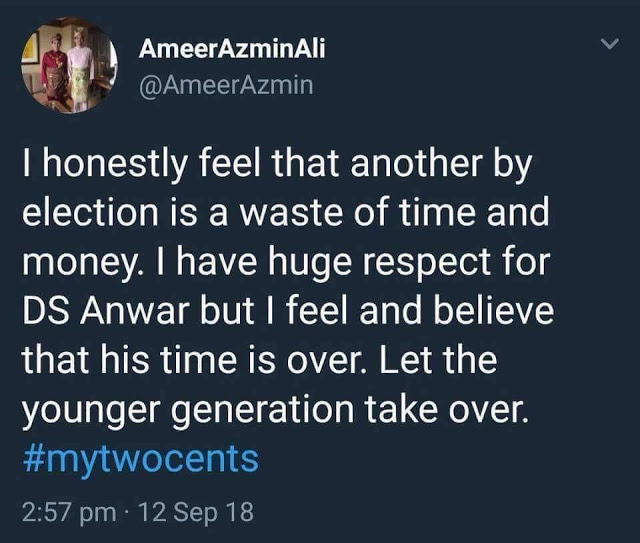Click the 2:57 pm timestamp

coord(68,513)
